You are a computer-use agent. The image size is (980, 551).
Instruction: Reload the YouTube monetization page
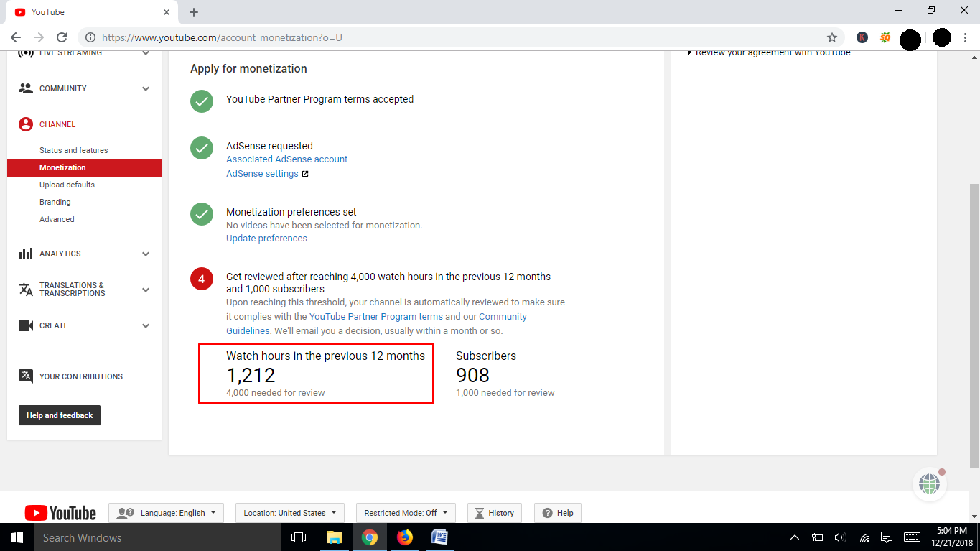pyautogui.click(x=62, y=37)
